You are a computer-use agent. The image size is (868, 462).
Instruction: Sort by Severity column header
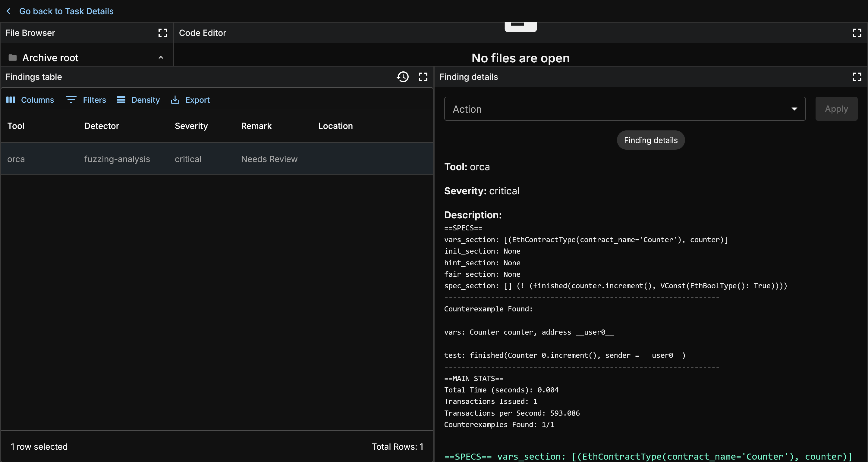tap(191, 126)
